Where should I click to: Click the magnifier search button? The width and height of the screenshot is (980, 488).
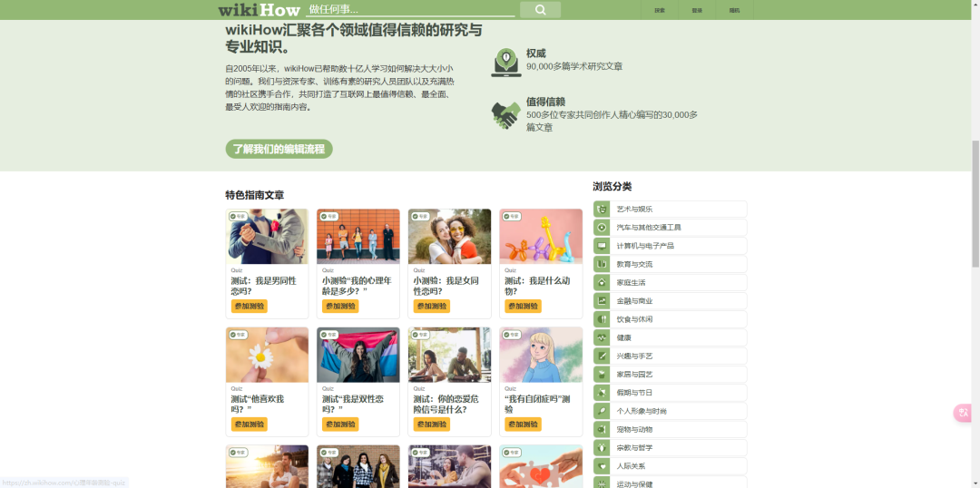pyautogui.click(x=540, y=10)
